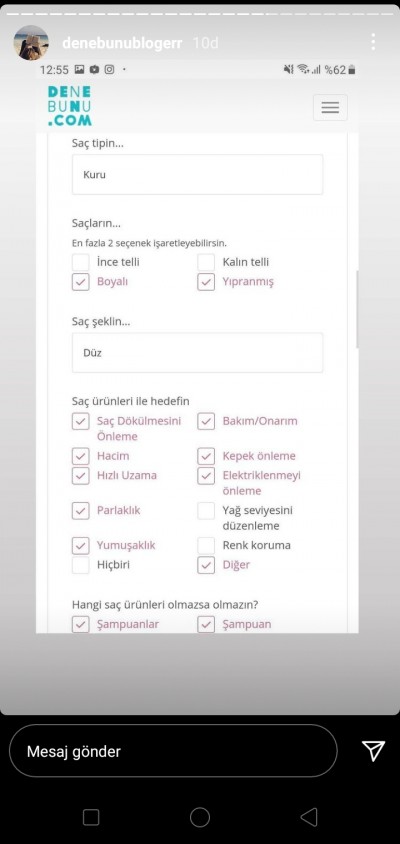This screenshot has width=400, height=844.
Task: Tap the Android back navigation triangle
Action: 308,817
